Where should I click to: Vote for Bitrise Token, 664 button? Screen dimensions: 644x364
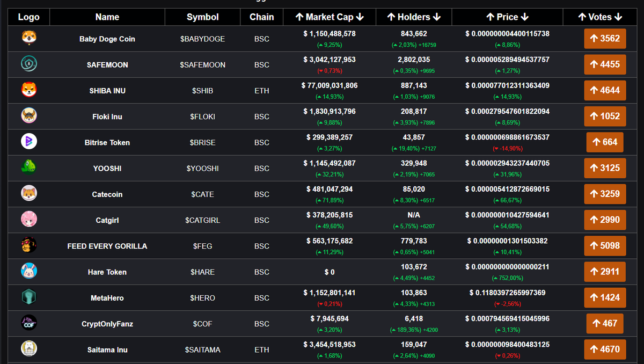(605, 142)
